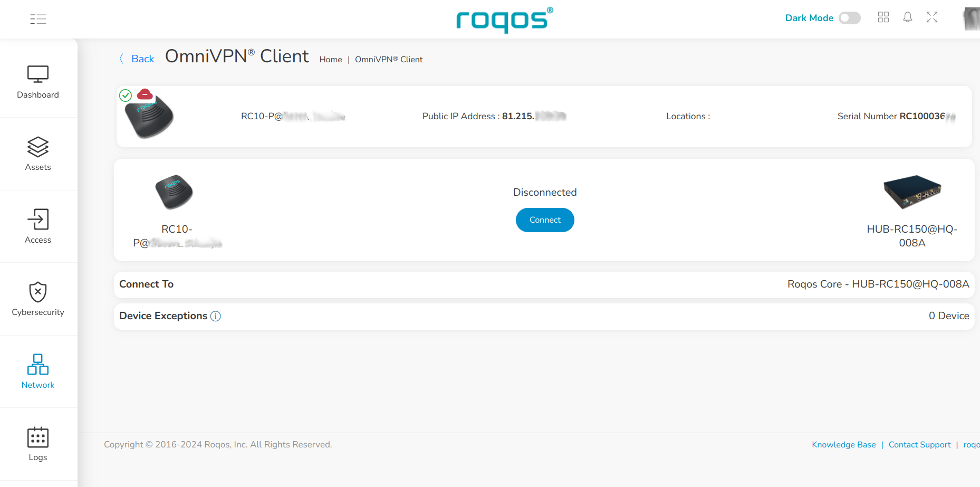Click HUB-RC150@HQ-008A label under hub image

pos(912,236)
